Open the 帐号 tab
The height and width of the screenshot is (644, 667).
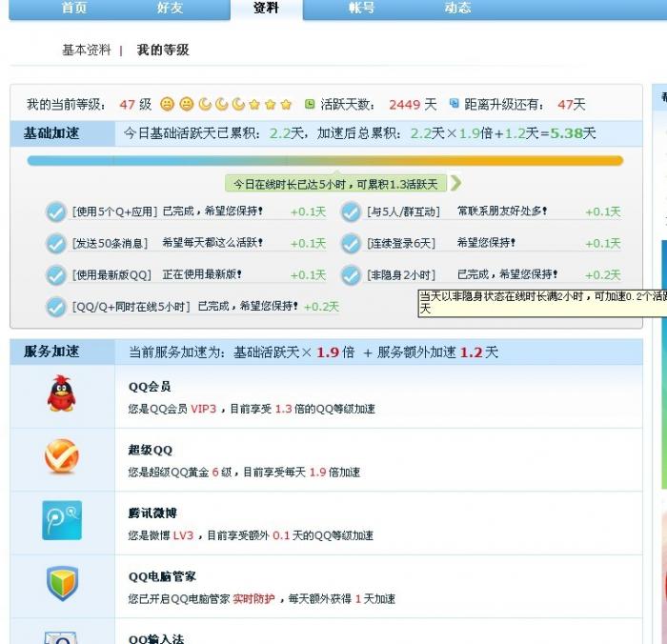[361, 8]
